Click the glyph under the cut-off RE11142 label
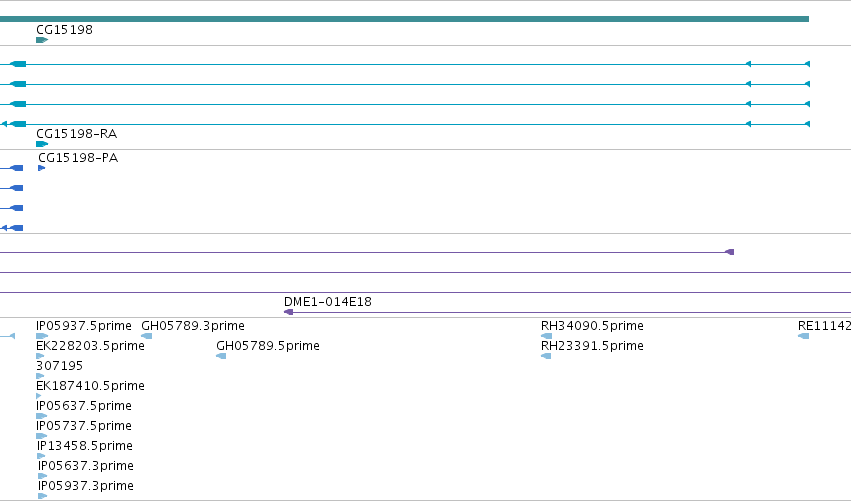 point(804,336)
